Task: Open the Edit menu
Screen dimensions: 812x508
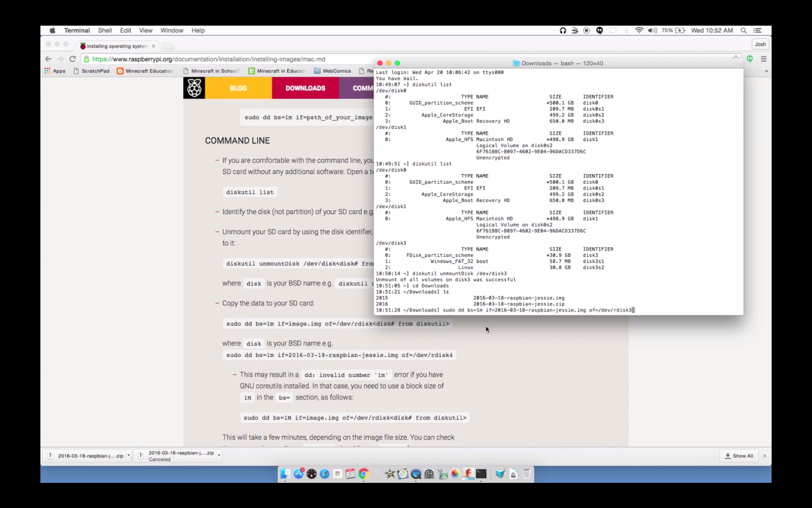Action: click(126, 30)
